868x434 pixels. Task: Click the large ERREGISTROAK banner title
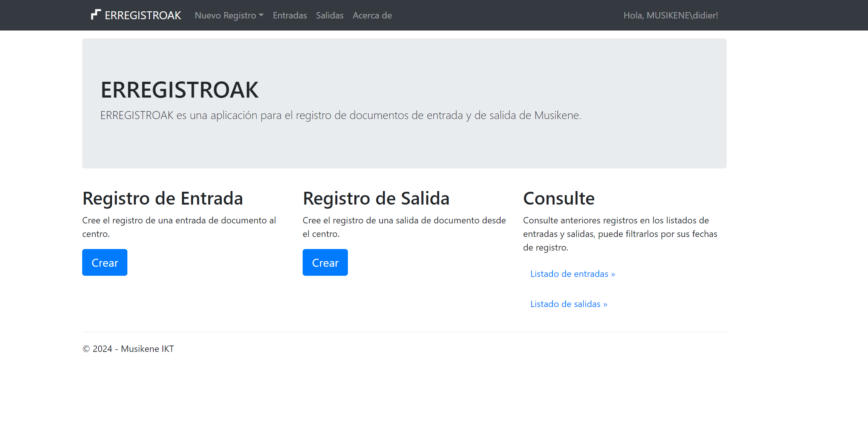(x=179, y=90)
